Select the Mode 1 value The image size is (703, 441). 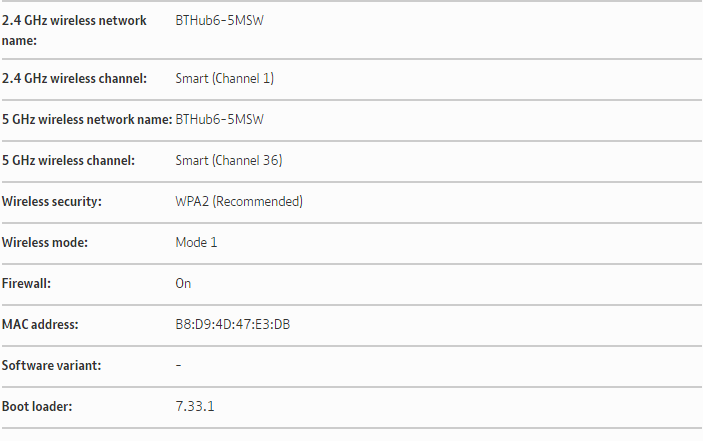pos(196,243)
